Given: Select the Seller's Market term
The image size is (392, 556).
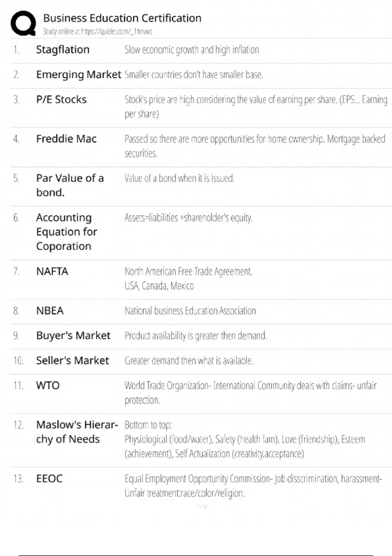Looking at the screenshot, I should 73,360.
